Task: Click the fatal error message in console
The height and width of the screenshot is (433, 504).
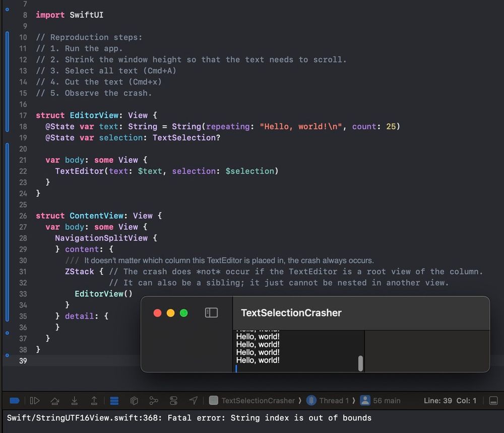Action: 189,418
